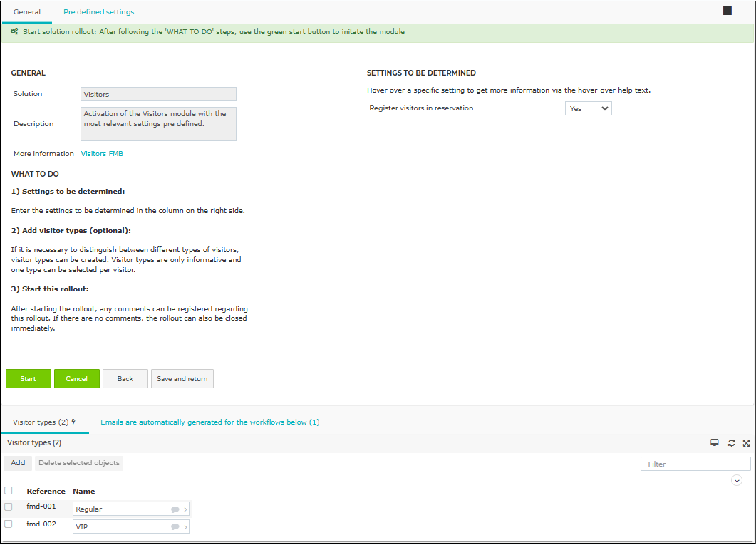Open the Register visitors in reservation dropdown
Image resolution: width=756 pixels, height=545 pixels.
click(x=589, y=108)
